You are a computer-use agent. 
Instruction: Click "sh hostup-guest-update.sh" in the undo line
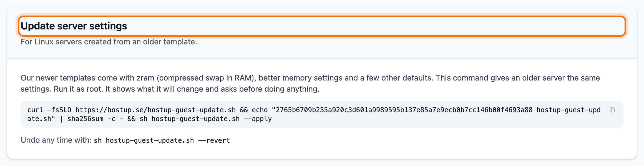(144, 140)
